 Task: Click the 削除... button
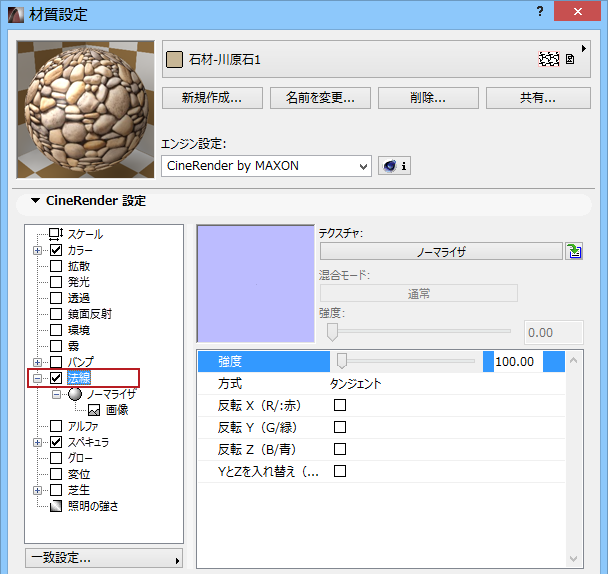coord(428,98)
